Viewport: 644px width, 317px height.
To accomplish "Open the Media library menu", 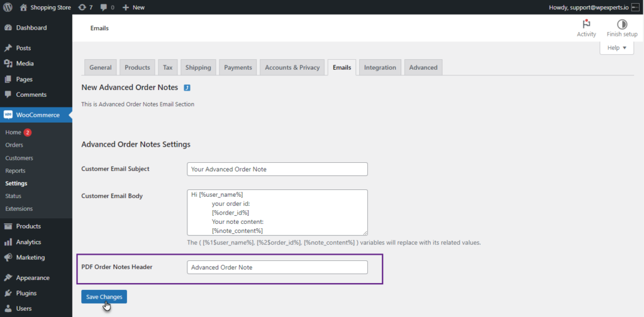I will pos(25,64).
